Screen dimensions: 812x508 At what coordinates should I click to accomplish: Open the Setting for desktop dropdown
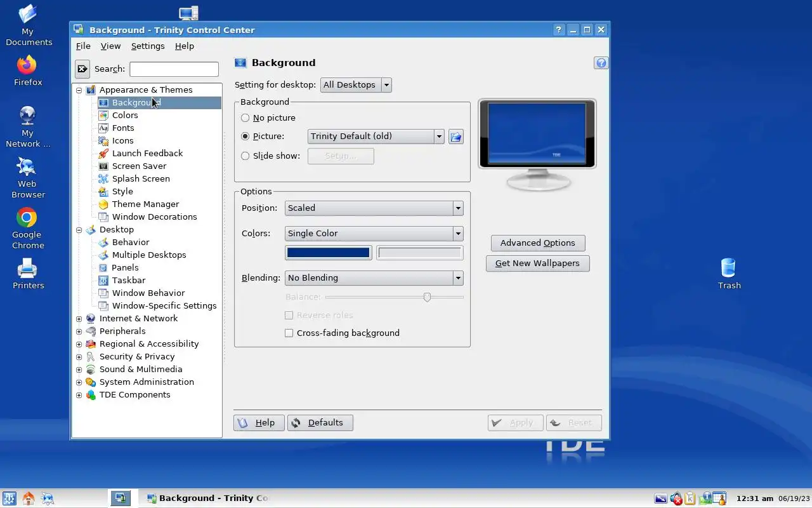coord(356,85)
